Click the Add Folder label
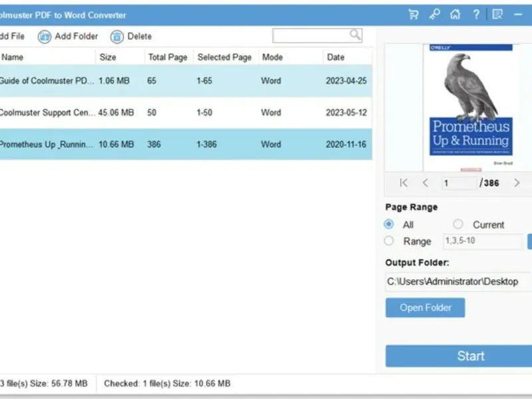The image size is (532, 399). point(76,37)
